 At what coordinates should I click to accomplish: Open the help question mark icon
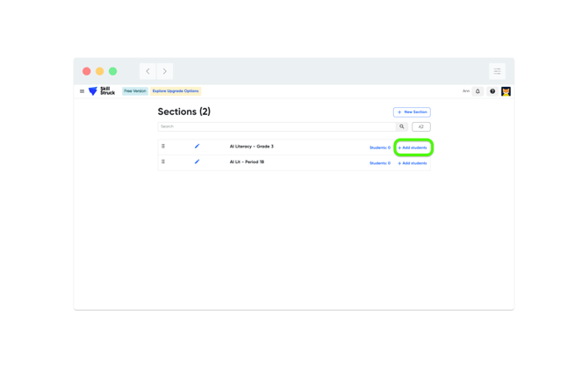492,91
